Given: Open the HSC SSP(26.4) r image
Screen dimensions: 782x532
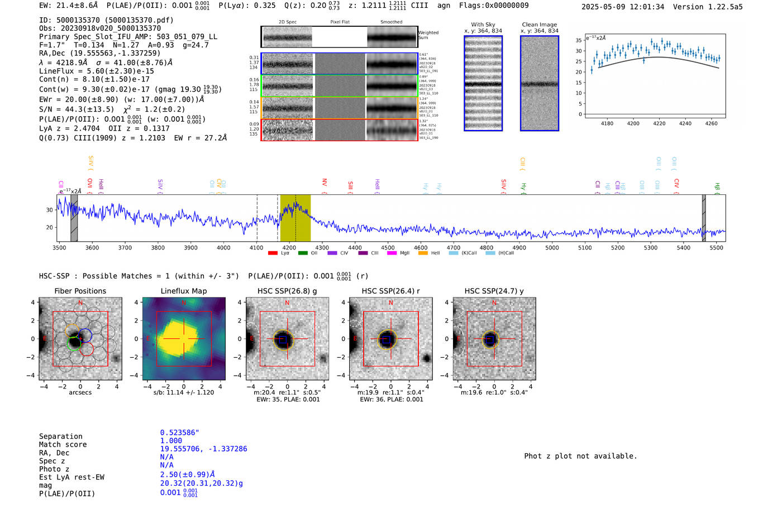Looking at the screenshot, I should (x=390, y=339).
